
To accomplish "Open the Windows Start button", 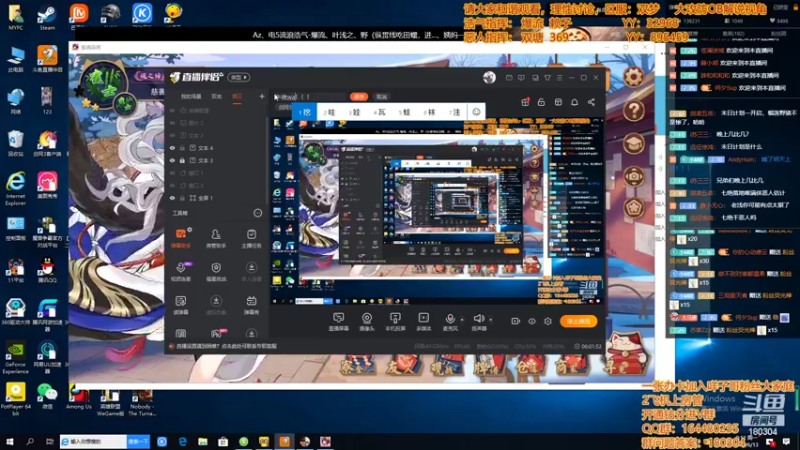I will click(10, 441).
